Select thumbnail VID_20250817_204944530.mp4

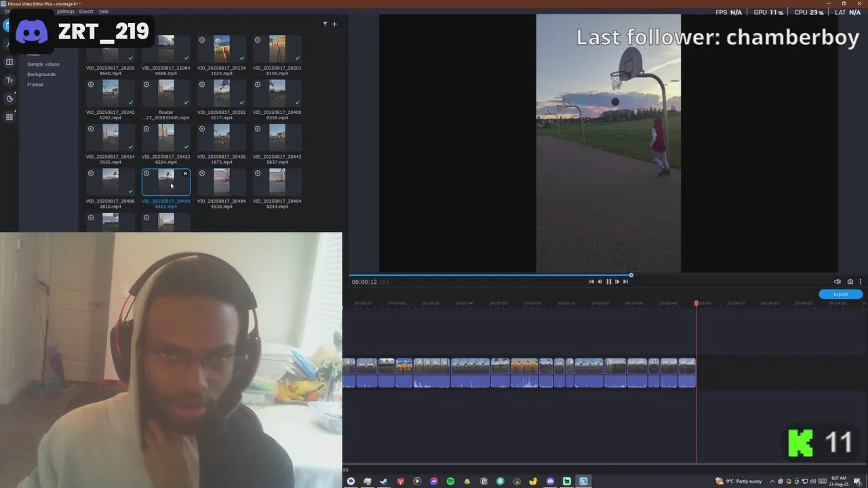pyautogui.click(x=222, y=182)
